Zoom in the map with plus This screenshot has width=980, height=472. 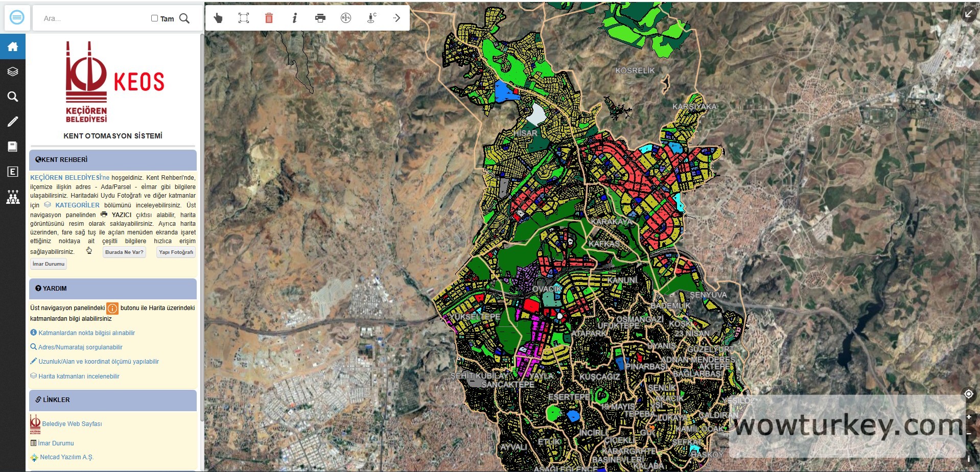[968, 417]
